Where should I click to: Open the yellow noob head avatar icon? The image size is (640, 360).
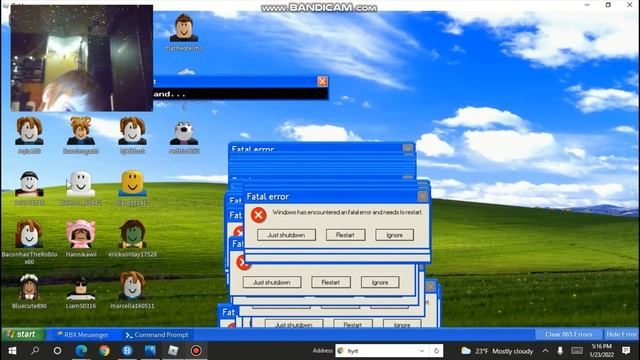click(132, 182)
